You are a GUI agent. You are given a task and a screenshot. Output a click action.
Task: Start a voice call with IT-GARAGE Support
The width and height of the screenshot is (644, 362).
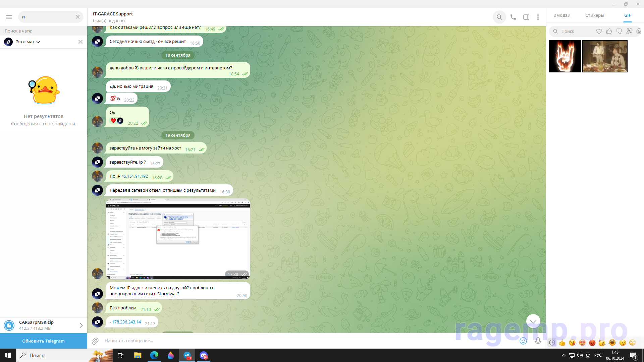click(513, 17)
